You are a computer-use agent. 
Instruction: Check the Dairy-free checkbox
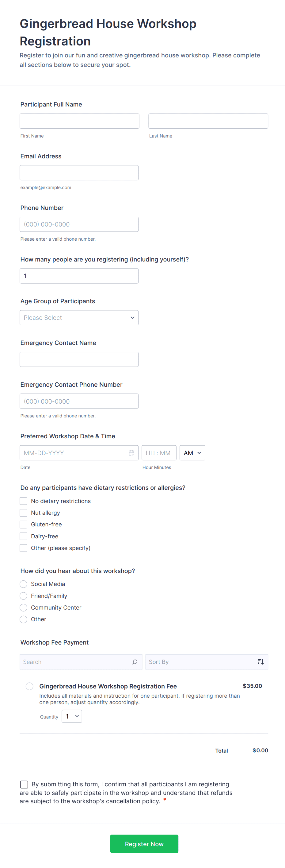24,536
